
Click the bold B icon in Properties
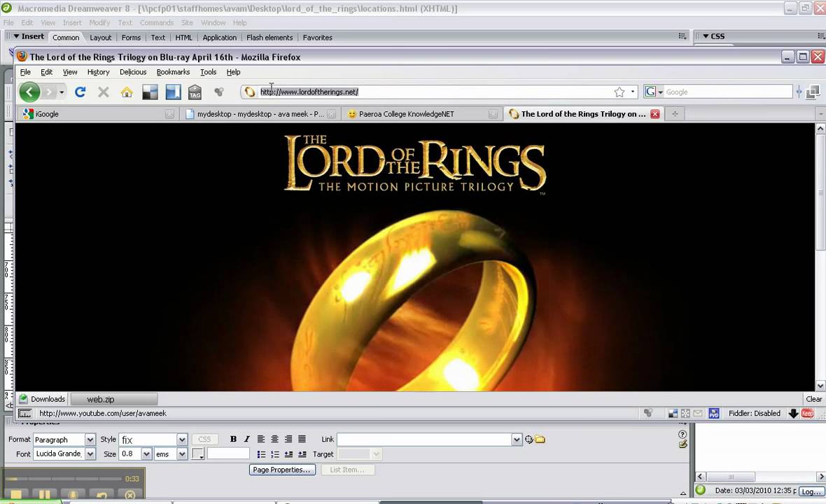click(233, 439)
